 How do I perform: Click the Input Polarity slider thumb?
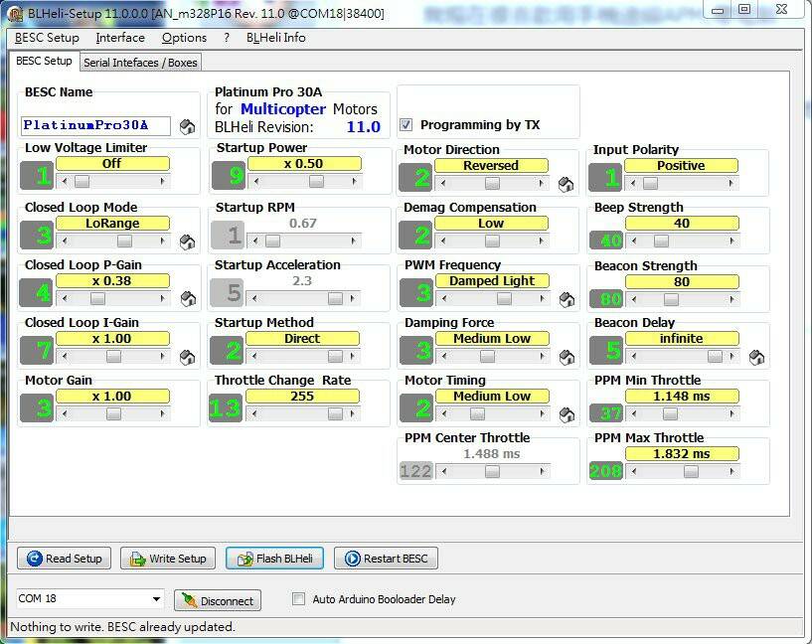(650, 183)
